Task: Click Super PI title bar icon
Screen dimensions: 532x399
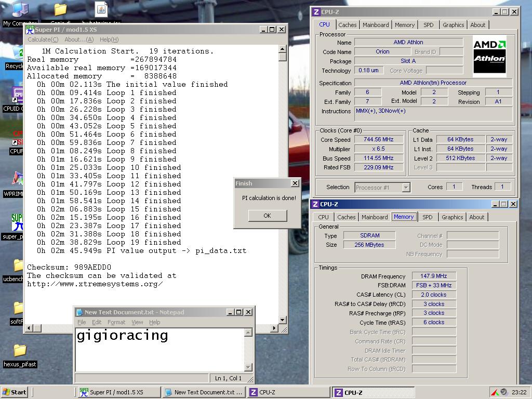Action: 30,30
